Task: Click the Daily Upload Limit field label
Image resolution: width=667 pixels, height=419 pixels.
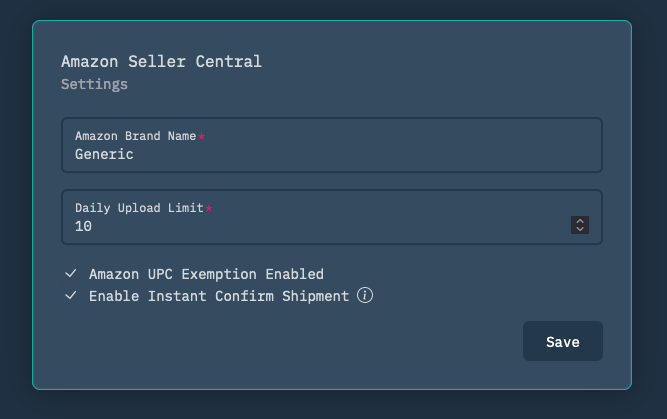Action: coord(139,208)
